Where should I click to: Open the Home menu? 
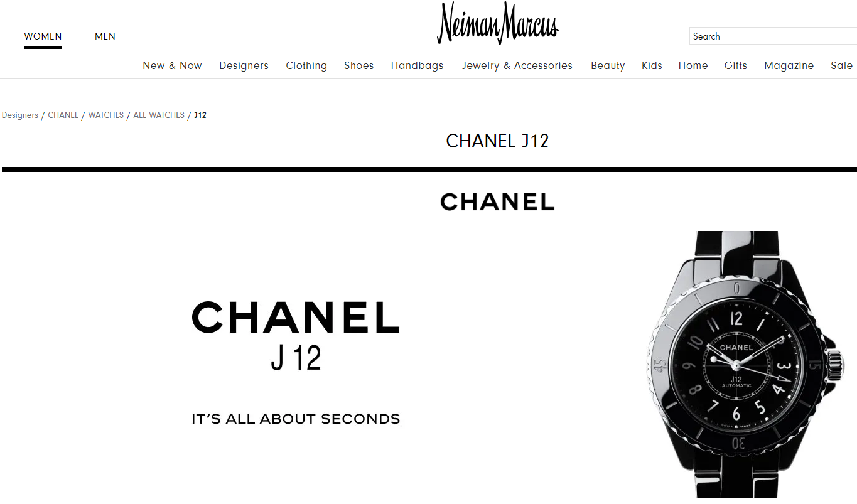[x=693, y=65]
